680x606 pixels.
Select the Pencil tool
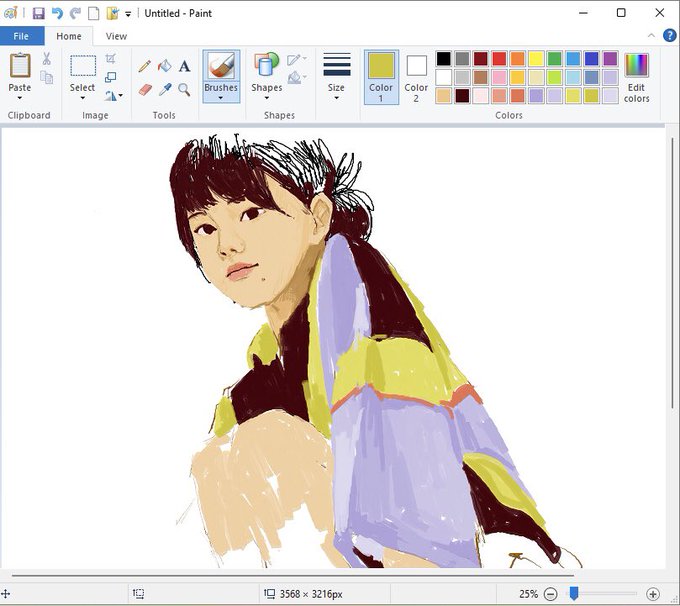(x=145, y=66)
